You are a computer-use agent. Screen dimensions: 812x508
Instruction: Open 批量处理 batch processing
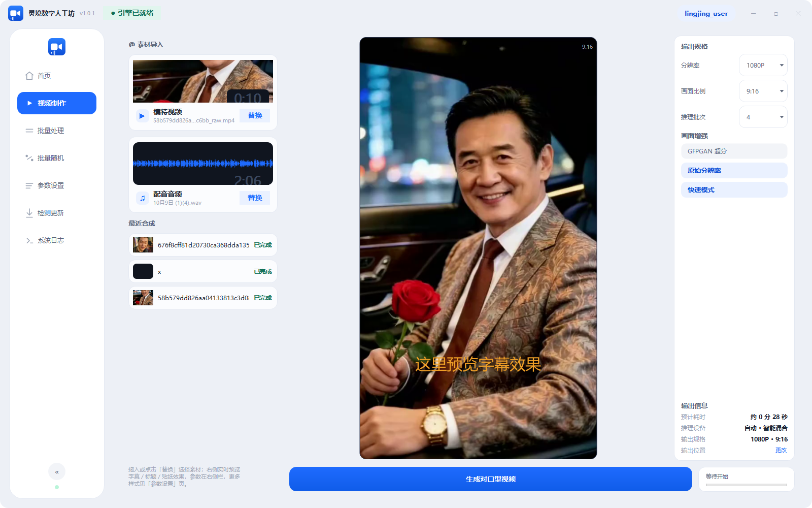[57, 131]
